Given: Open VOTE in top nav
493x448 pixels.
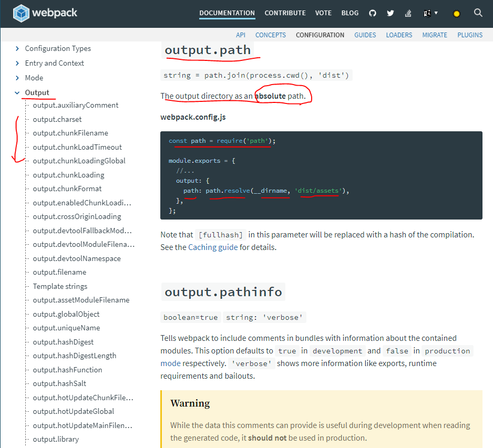Looking at the screenshot, I should (x=323, y=13).
